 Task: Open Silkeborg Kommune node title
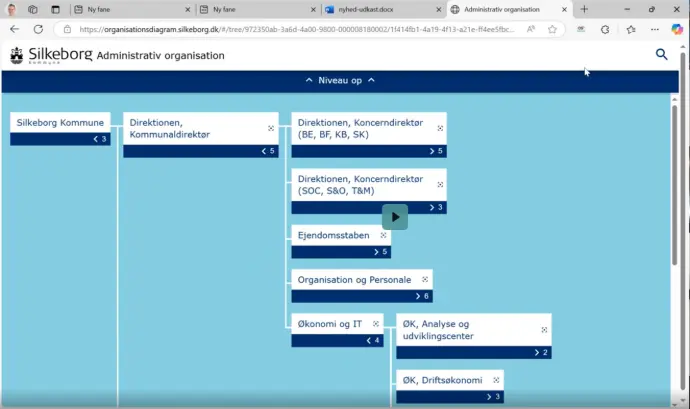click(60, 122)
